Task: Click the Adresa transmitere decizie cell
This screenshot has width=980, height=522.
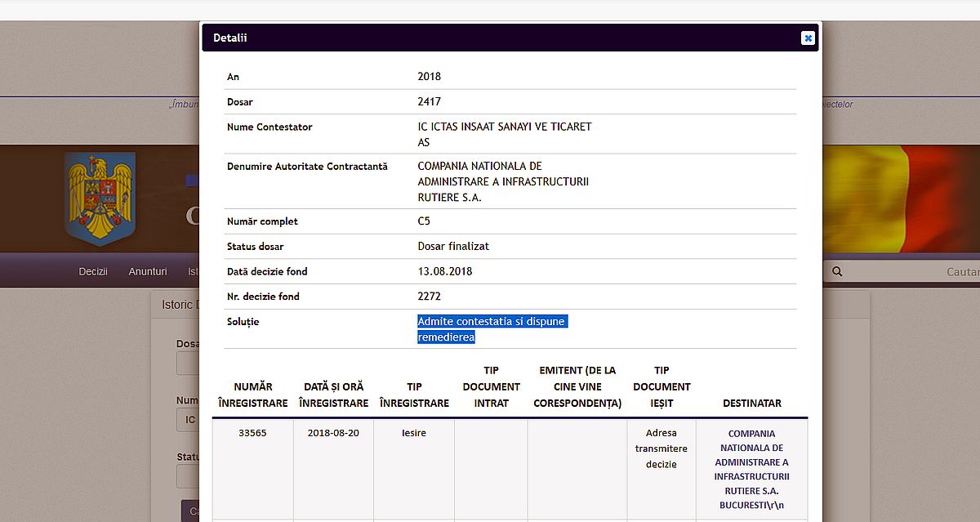Action: click(x=661, y=448)
